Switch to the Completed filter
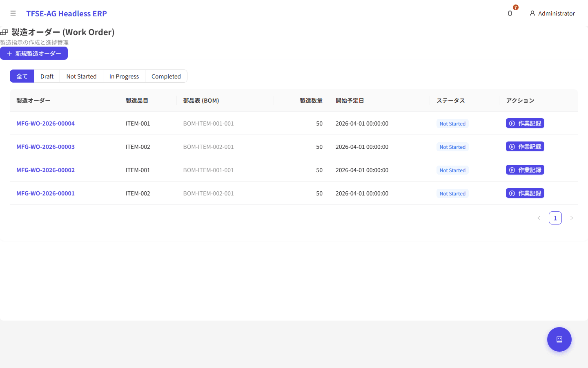Screen dimensions: 588x368 [x=166, y=76]
